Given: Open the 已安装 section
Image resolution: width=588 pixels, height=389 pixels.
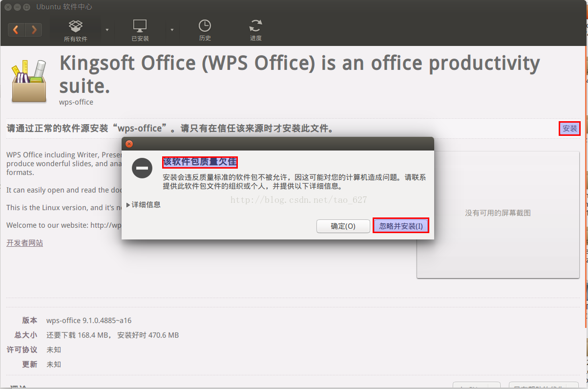Looking at the screenshot, I should 140,30.
